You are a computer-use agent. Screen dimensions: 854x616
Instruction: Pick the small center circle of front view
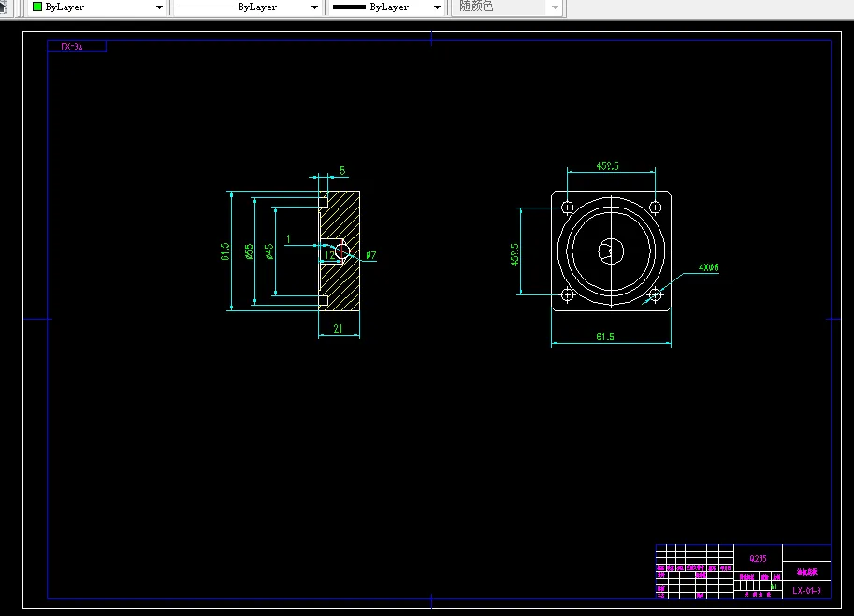click(x=611, y=251)
